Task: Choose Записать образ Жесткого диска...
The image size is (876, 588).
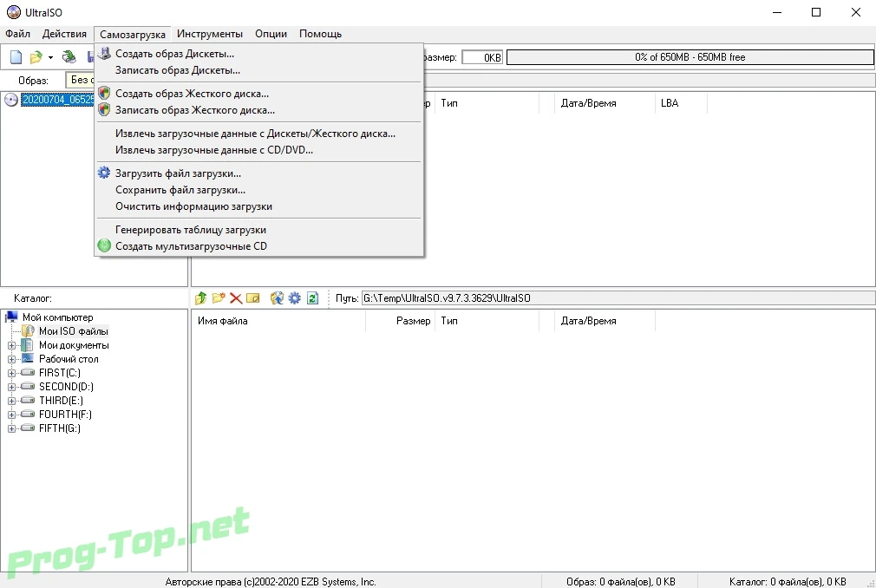Action: (258, 110)
